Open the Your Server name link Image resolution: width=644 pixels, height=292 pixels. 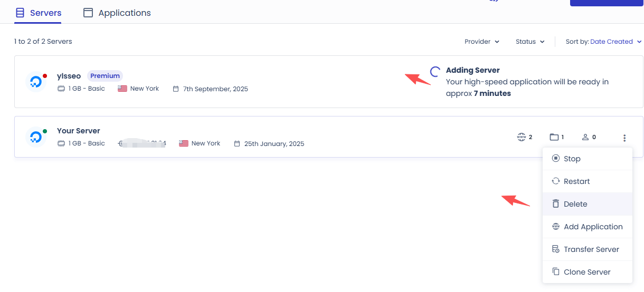(78, 131)
